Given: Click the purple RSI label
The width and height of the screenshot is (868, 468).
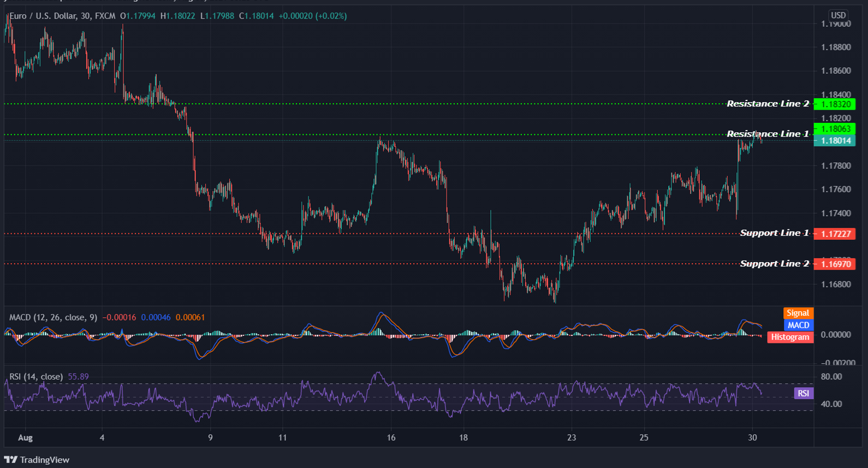Looking at the screenshot, I should [803, 393].
